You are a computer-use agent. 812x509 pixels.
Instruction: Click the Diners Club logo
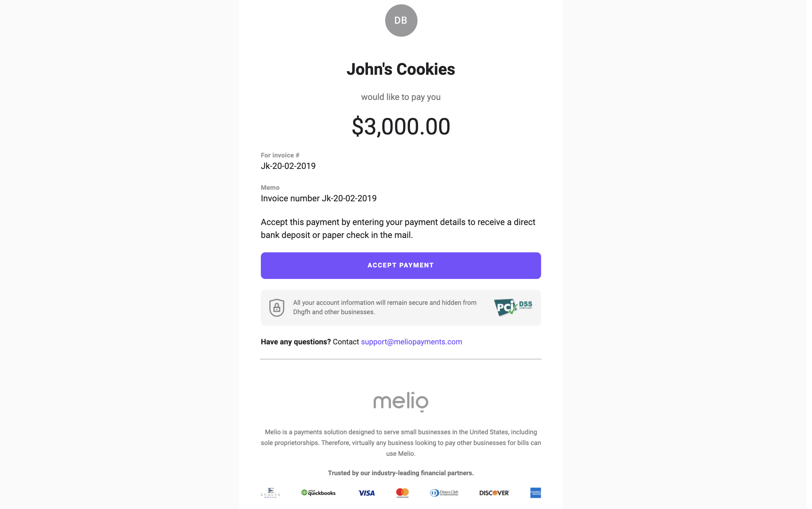point(444,493)
